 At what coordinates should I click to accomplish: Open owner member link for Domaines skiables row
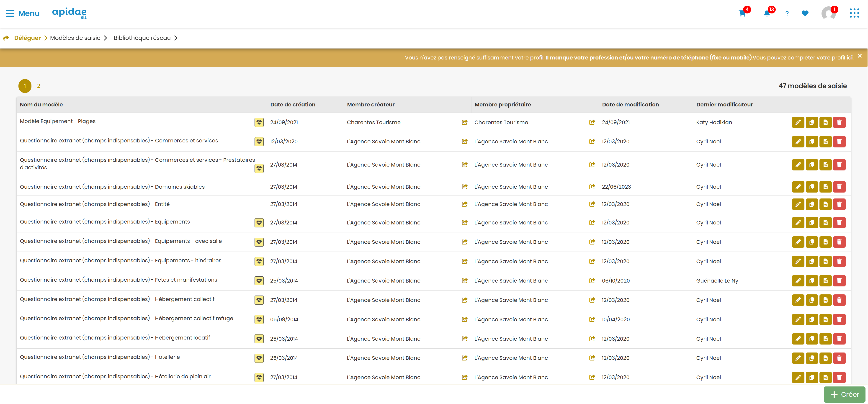(x=592, y=187)
